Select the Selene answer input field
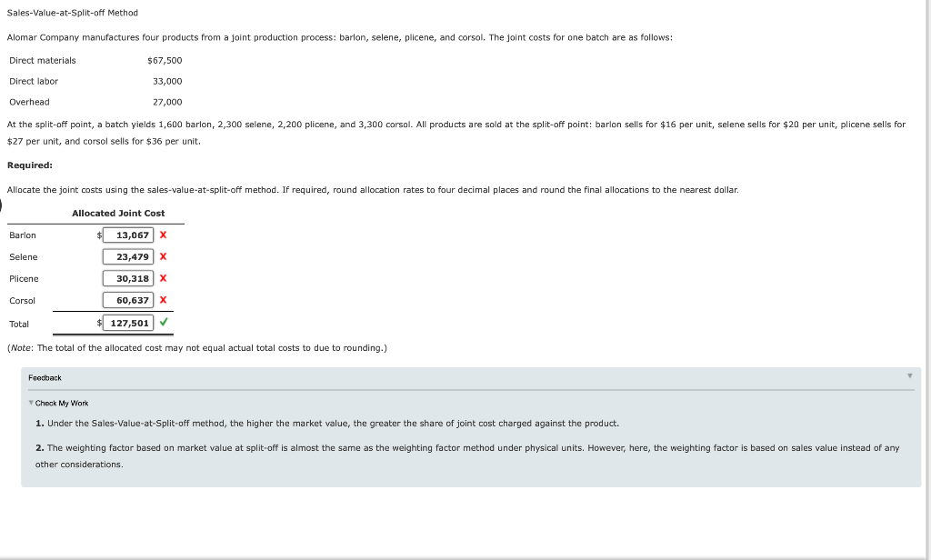This screenshot has width=931, height=560. tap(127, 256)
